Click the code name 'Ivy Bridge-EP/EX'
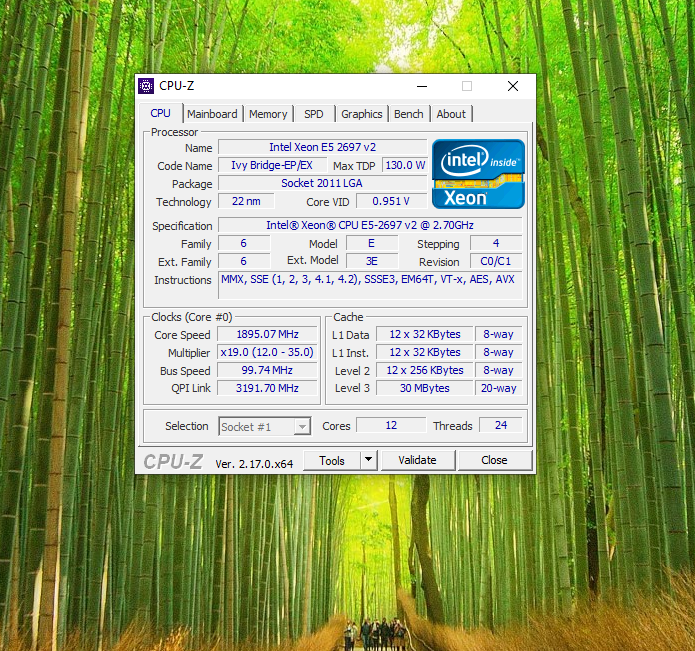The image size is (695, 651). tap(272, 165)
